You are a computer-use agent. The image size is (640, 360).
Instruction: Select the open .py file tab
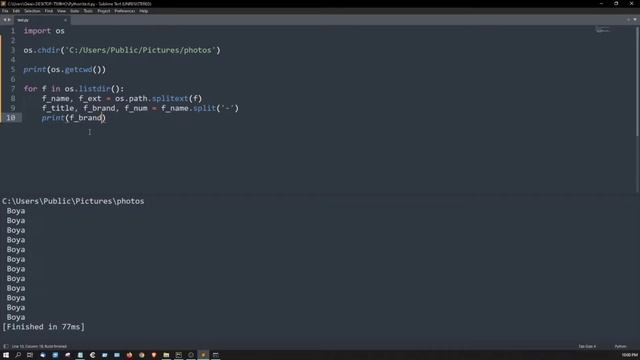coord(41,20)
